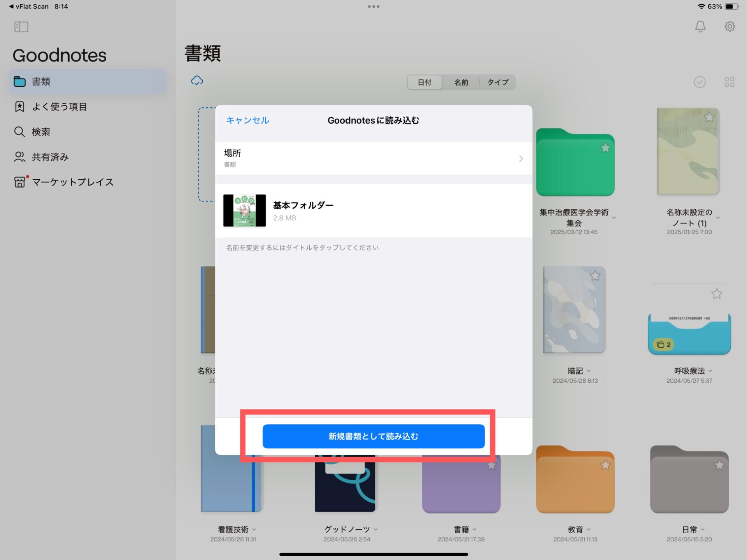Open settings gear icon
747x560 pixels.
pyautogui.click(x=729, y=26)
